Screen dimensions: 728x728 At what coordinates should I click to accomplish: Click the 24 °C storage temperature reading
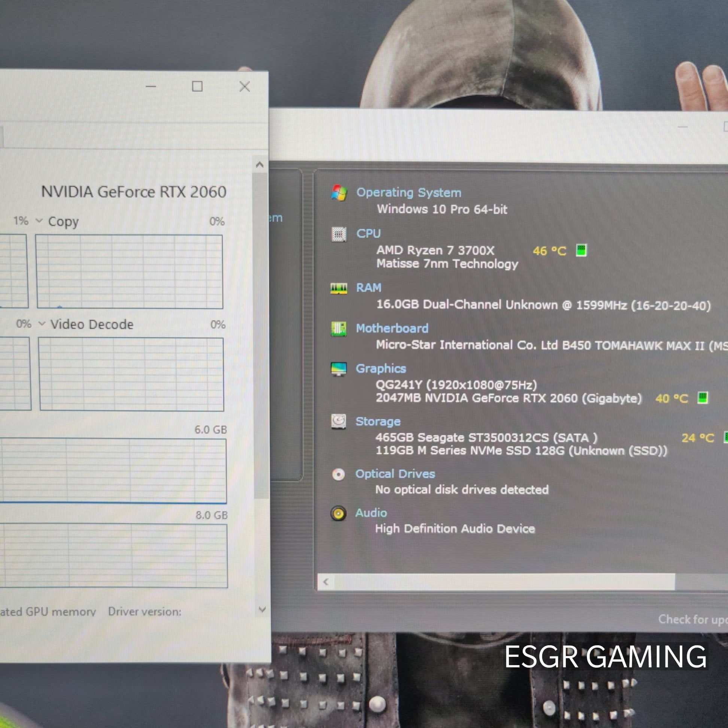click(698, 438)
